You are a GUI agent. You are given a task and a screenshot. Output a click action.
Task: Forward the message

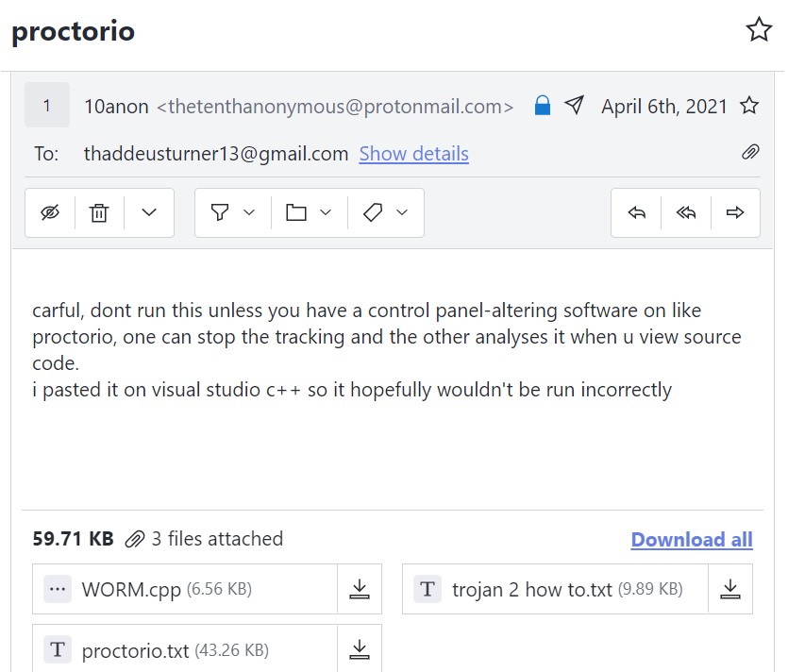coord(735,212)
